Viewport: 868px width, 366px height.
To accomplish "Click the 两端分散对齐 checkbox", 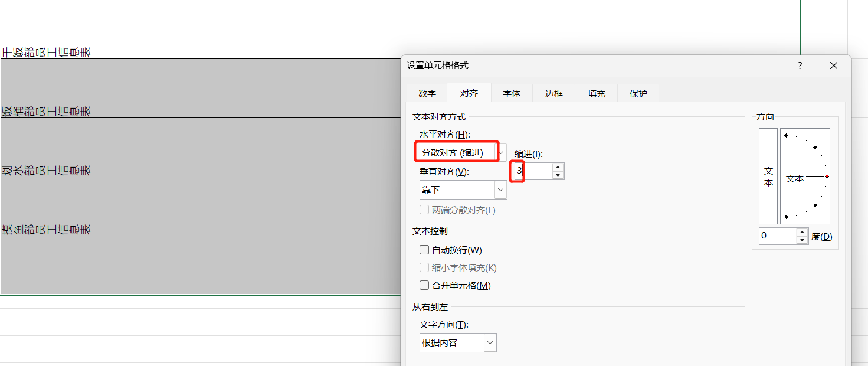I will pos(424,210).
